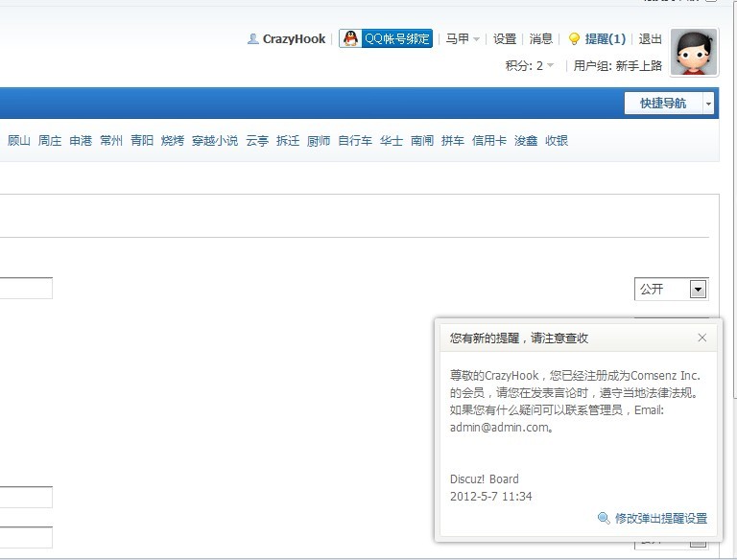This screenshot has height=560, width=737.
Task: Click the user silhouette icon beside CrazyHook
Action: tap(253, 39)
